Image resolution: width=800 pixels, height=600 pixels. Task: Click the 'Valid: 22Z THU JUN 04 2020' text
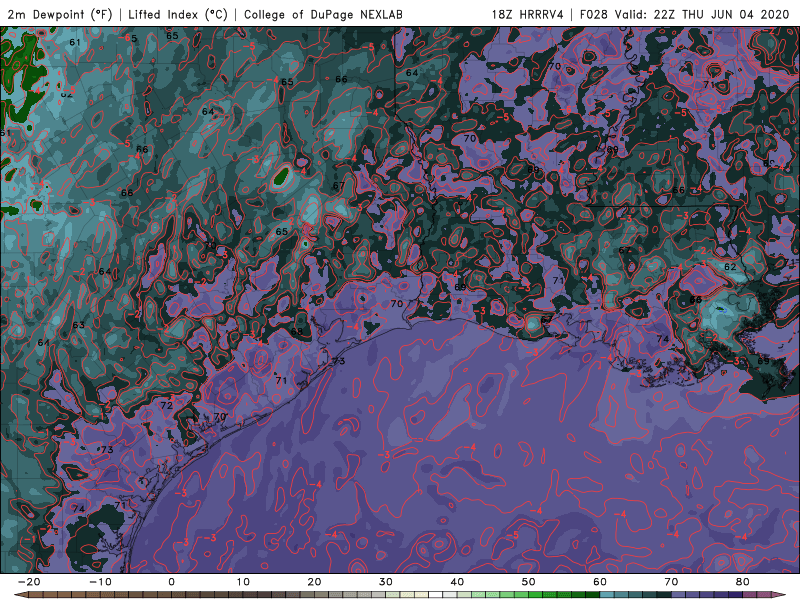[702, 14]
